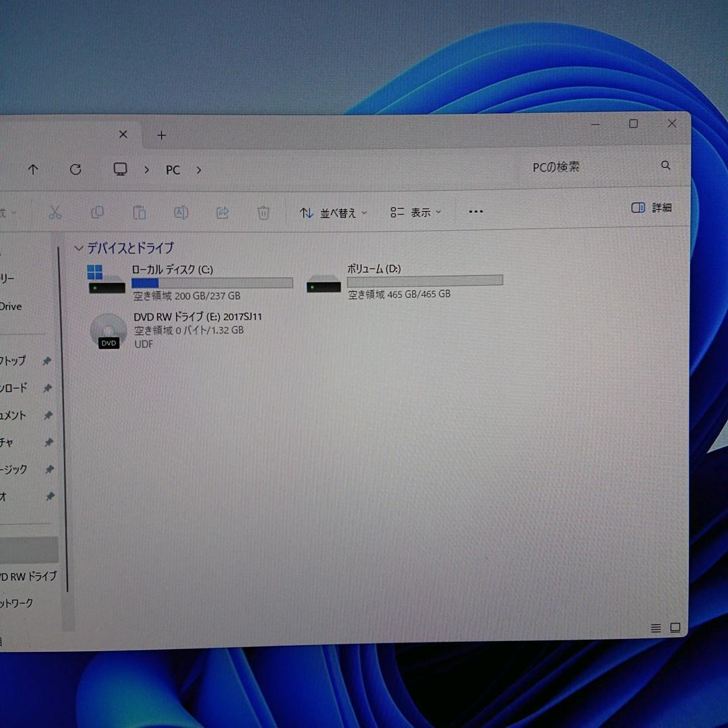Click the Rename icon in the toolbar

point(181,212)
